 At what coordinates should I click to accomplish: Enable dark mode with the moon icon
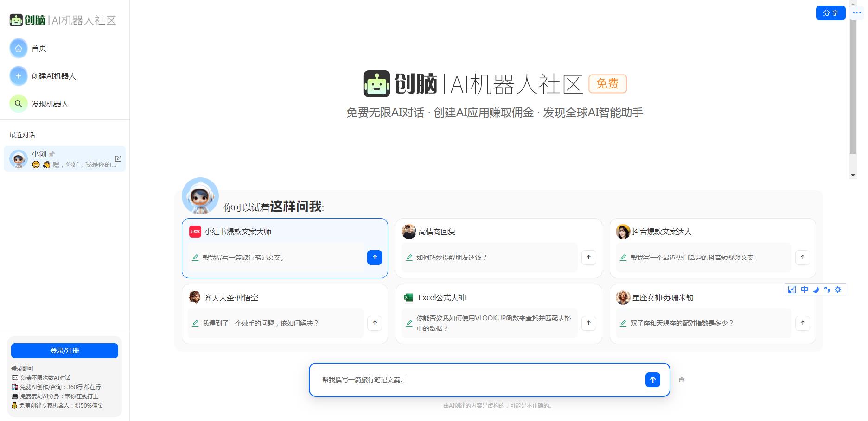(x=816, y=289)
